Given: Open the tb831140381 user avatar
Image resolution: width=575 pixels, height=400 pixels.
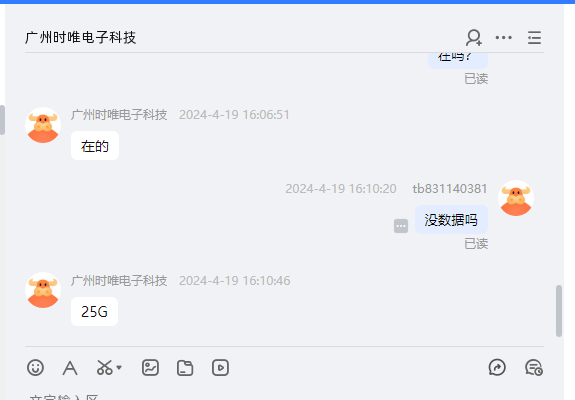Looking at the screenshot, I should coord(516,198).
